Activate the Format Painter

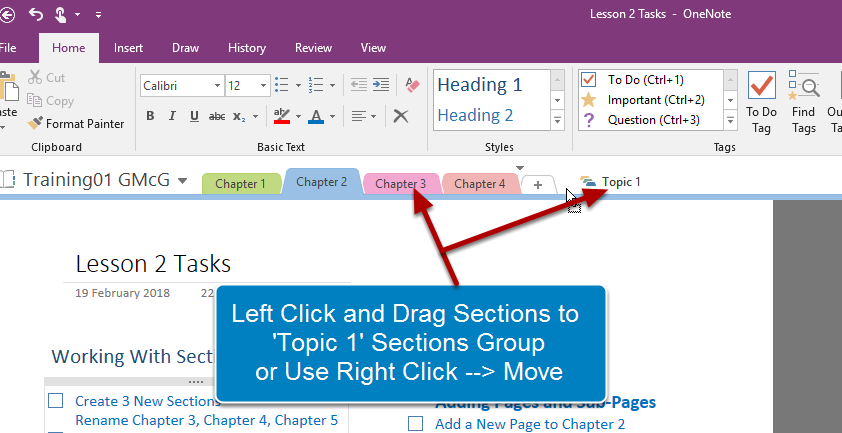(76, 124)
